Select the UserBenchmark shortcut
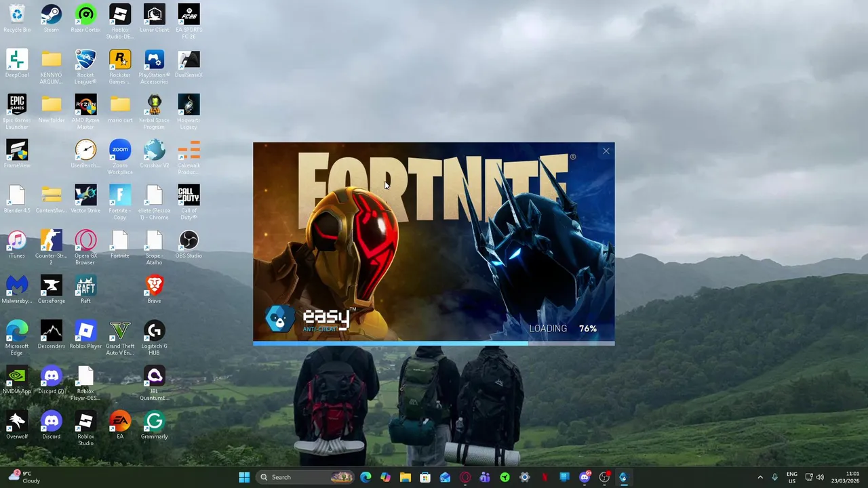 tap(85, 155)
